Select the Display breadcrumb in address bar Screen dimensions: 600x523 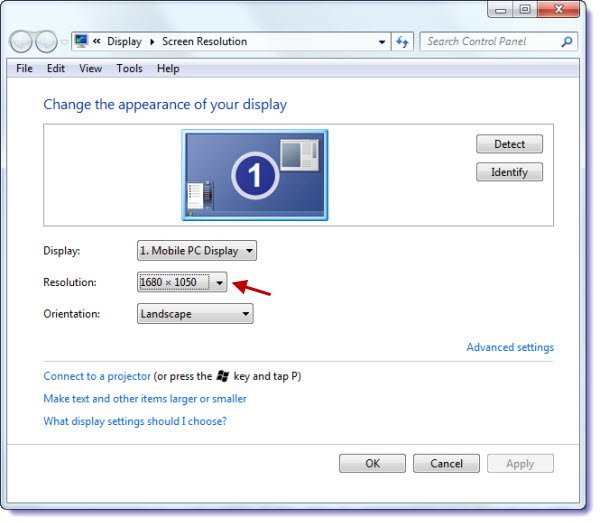[x=124, y=41]
